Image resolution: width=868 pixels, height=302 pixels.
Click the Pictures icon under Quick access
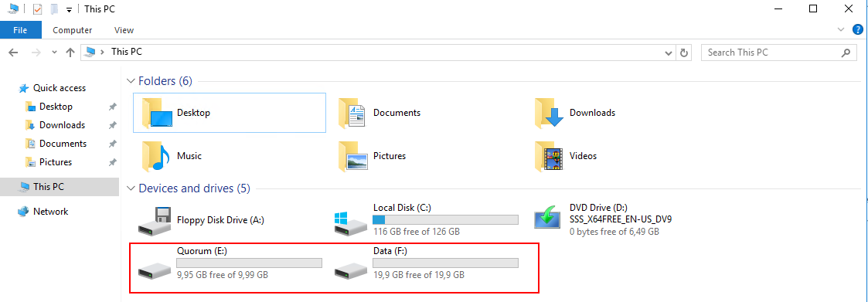coord(30,162)
